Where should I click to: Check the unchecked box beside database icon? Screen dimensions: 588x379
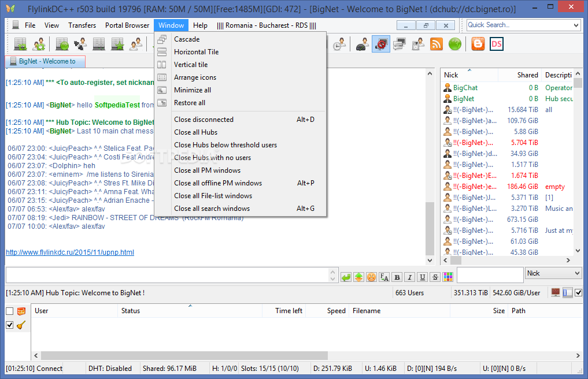[x=10, y=311]
